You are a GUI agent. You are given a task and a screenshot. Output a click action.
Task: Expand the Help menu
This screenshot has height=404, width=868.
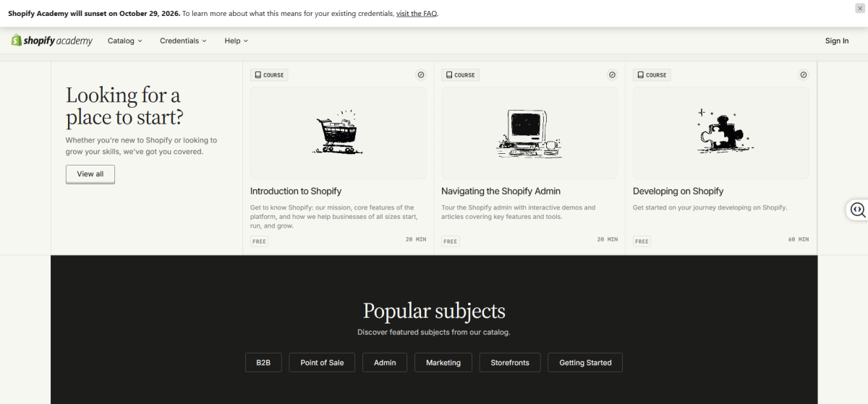click(236, 40)
